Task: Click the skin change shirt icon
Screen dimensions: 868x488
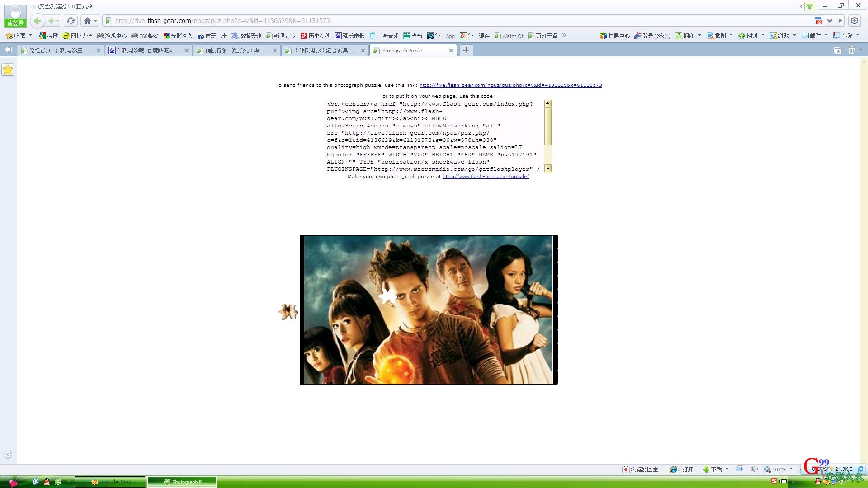Action: click(809, 6)
